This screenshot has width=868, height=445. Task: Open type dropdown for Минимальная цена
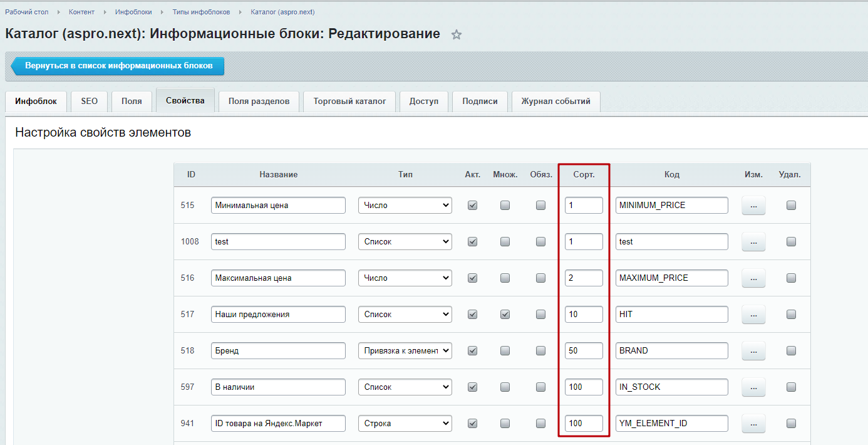coord(405,205)
